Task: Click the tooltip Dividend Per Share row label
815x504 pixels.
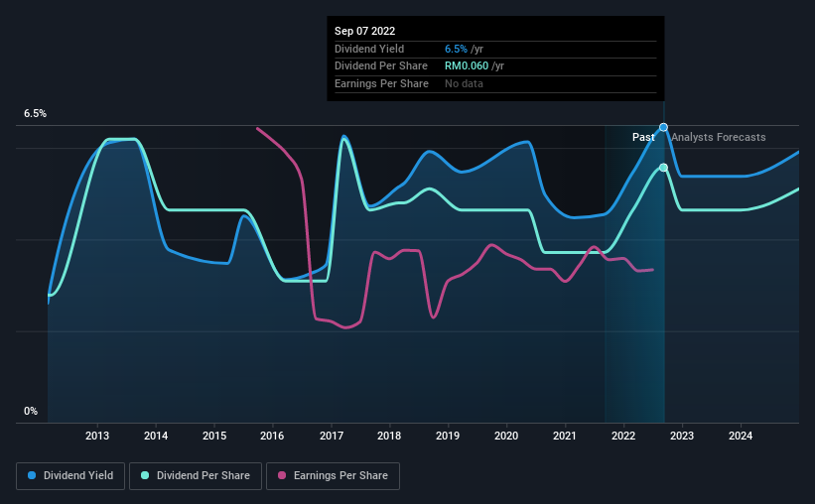Action: [x=381, y=66]
